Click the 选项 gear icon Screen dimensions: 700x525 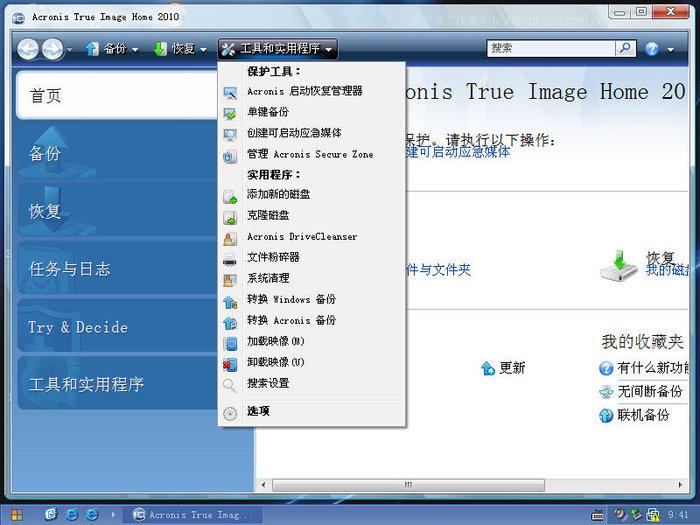(x=230, y=414)
